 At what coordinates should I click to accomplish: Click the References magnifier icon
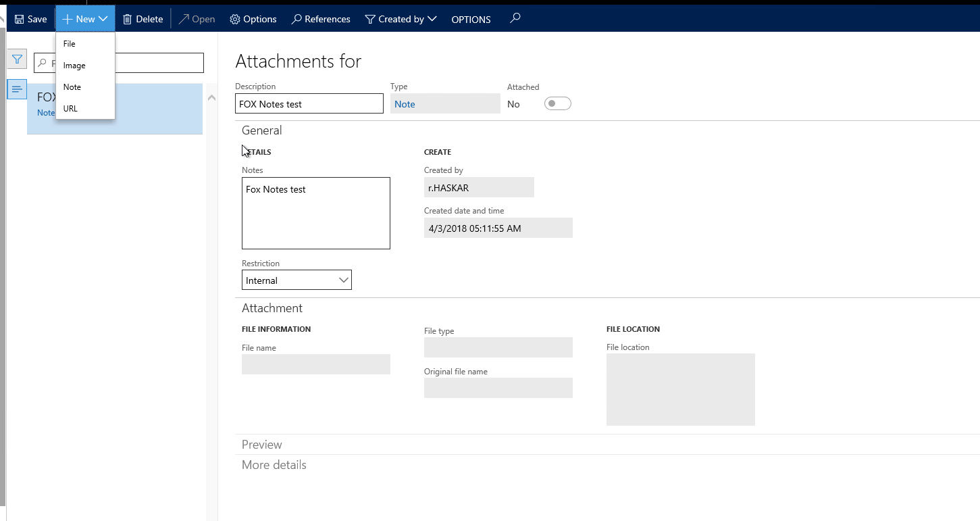pos(296,20)
